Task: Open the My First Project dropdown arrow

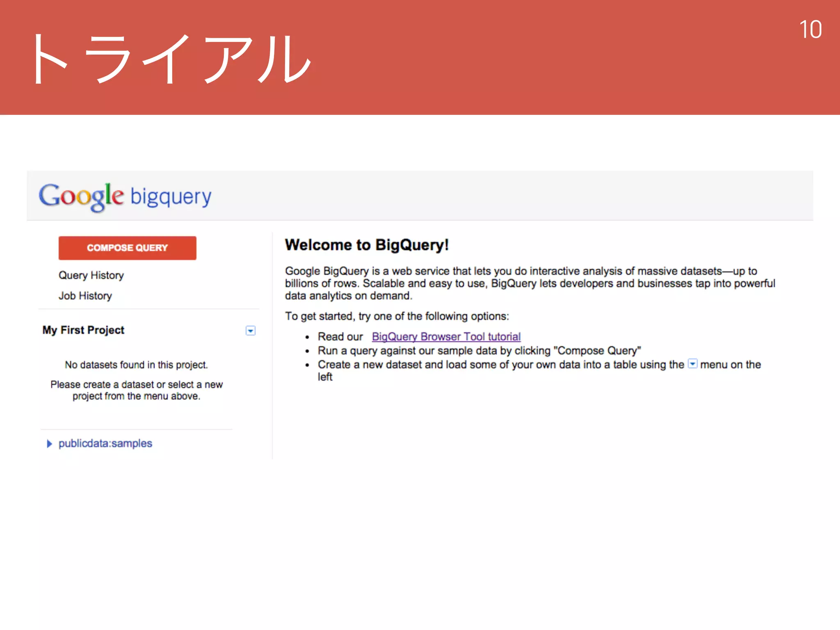Action: point(250,331)
